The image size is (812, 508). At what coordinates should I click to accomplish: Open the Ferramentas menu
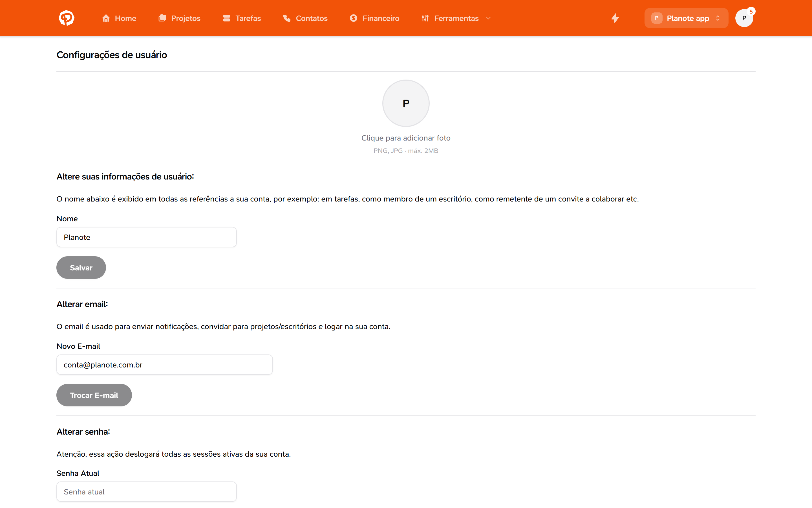click(456, 18)
